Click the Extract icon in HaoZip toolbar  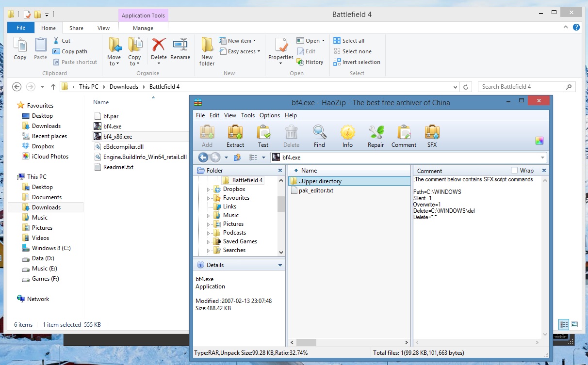(235, 136)
